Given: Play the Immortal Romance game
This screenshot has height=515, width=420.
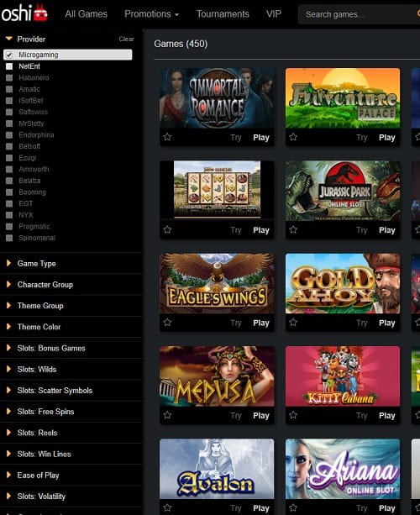Looking at the screenshot, I should tap(261, 138).
